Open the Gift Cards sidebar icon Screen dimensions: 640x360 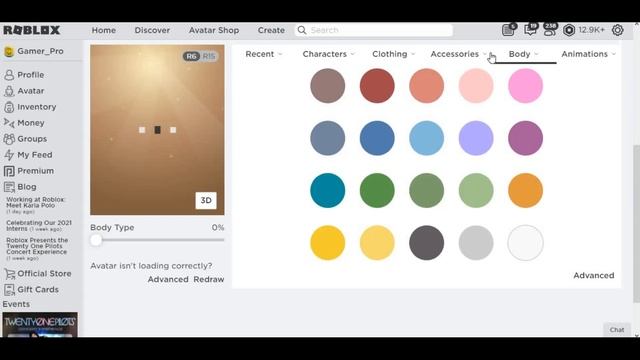coord(9,289)
